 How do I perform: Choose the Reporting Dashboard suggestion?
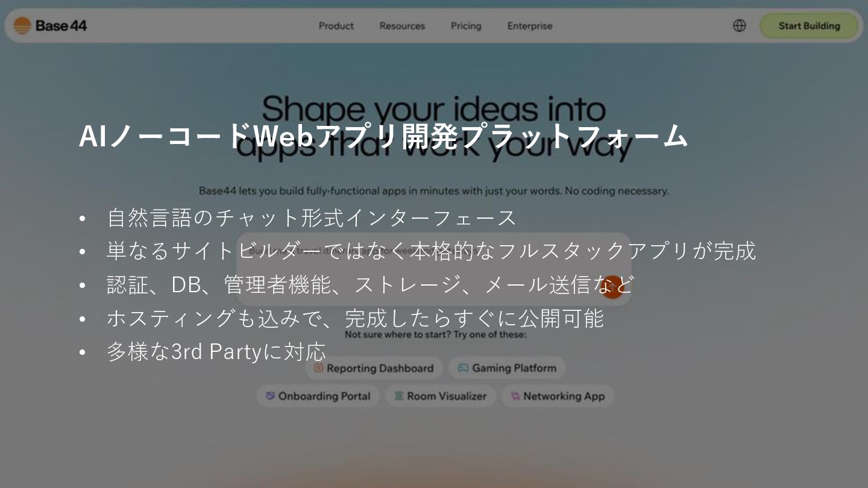[x=374, y=368]
